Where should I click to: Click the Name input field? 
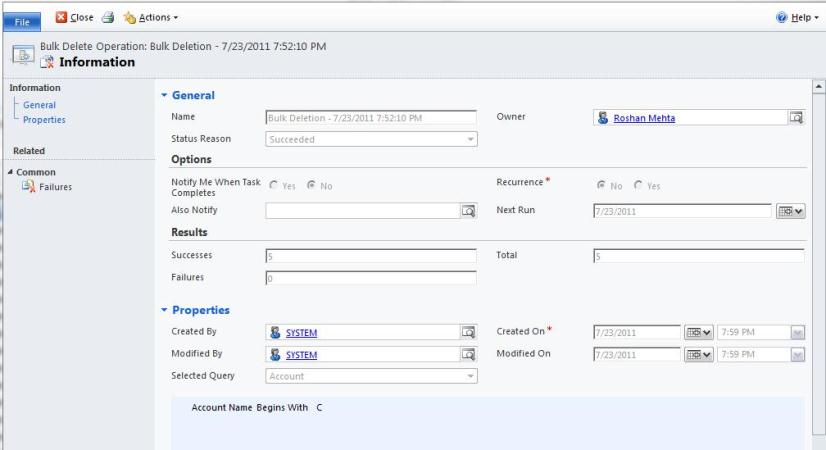[x=370, y=118]
